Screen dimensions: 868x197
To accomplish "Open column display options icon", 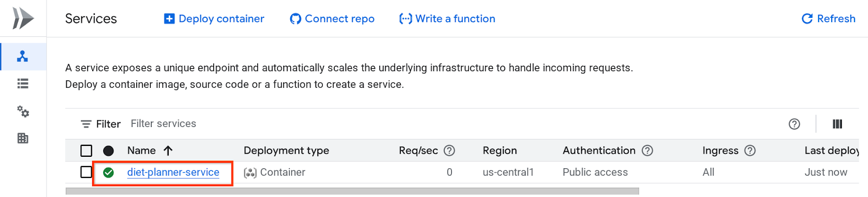I will tap(837, 124).
